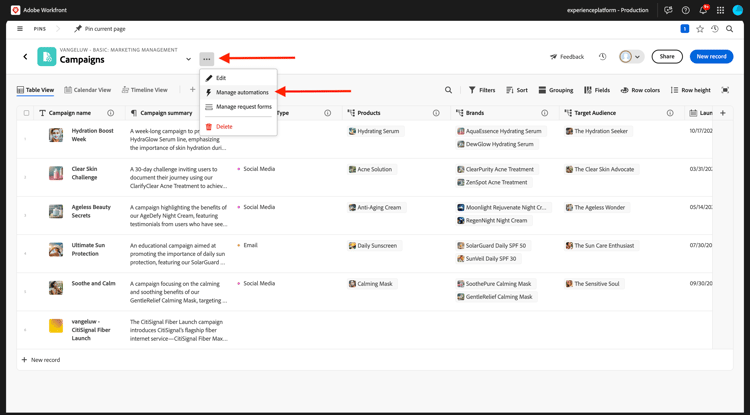750x415 pixels.
Task: Choose Delete from the menu
Action: (x=238, y=127)
